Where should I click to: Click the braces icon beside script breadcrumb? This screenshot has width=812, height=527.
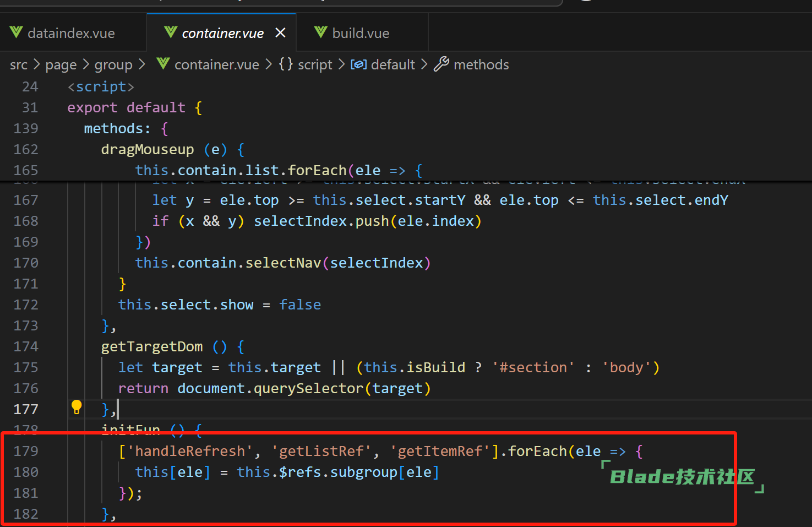286,64
